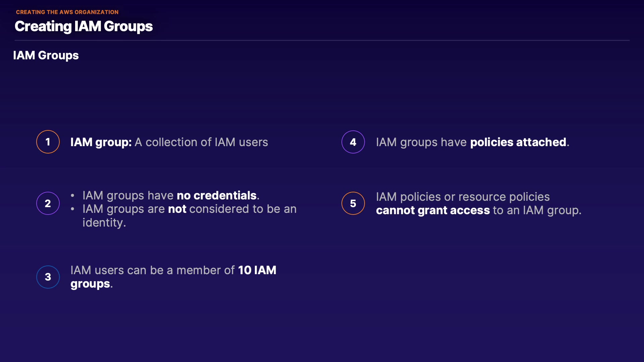Click the 'CREATING THE AWS ORGANIZATION' orange header
This screenshot has height=362, width=644.
[x=67, y=12]
